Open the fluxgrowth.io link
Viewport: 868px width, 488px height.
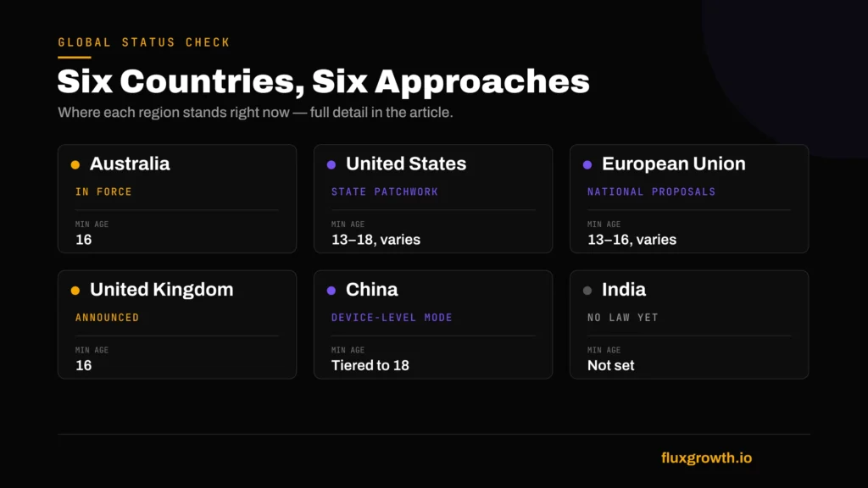tap(706, 458)
